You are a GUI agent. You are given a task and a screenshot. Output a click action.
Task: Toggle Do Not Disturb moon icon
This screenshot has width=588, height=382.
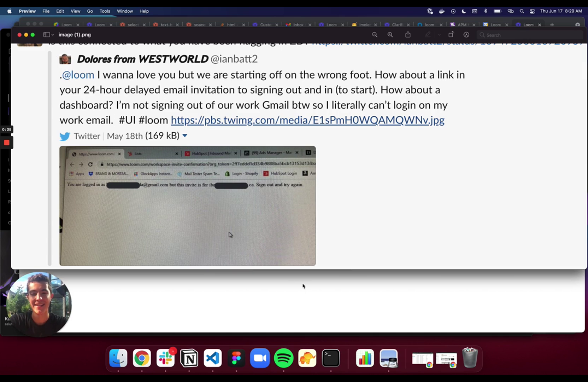[464, 11]
